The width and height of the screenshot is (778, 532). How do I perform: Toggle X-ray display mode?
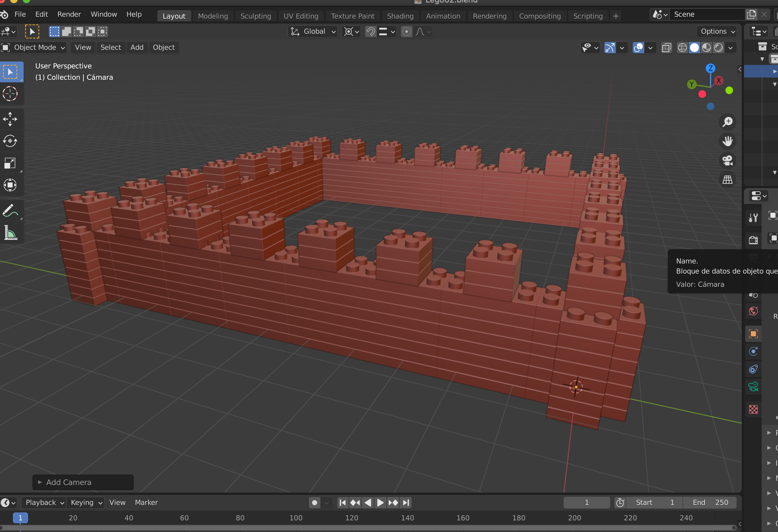[x=666, y=48]
